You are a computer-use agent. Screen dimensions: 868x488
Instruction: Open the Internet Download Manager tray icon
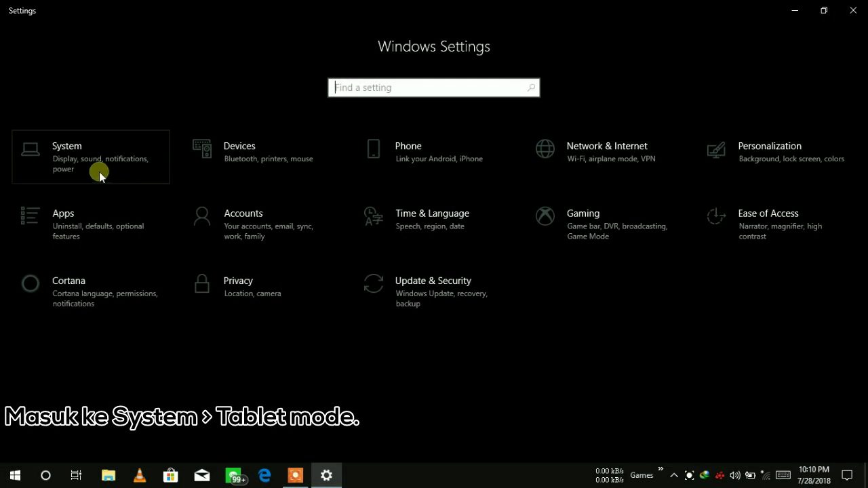tap(705, 475)
